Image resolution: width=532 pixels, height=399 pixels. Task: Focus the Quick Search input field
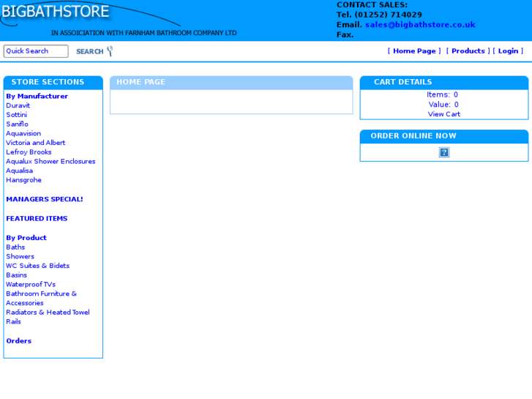pyautogui.click(x=36, y=51)
